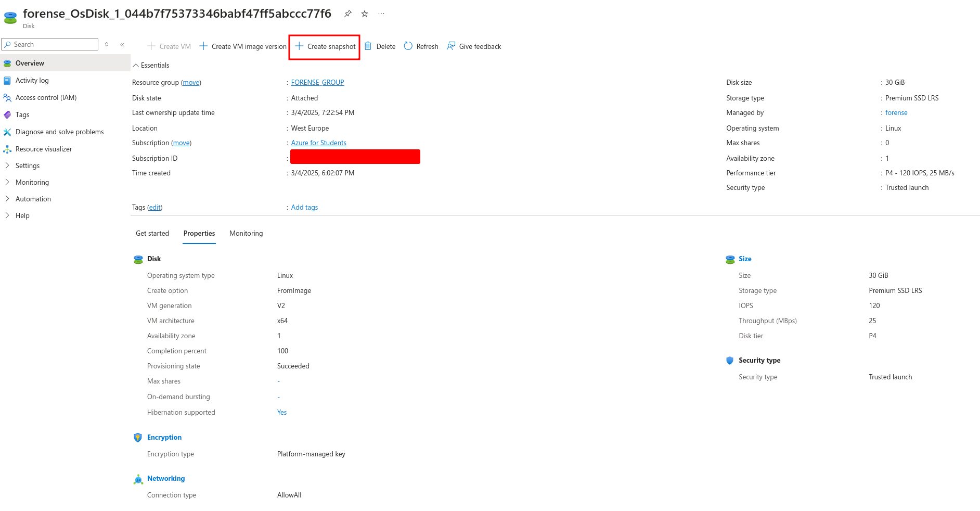
Task: Click the Resource visualizer icon
Action: coord(7,149)
